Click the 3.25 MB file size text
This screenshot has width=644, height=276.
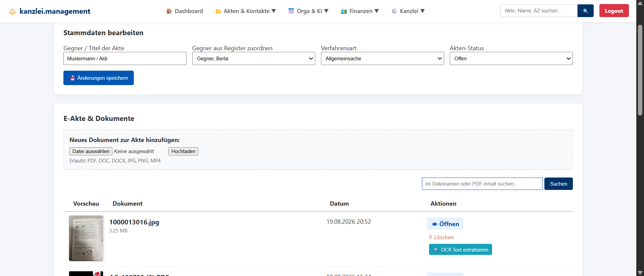[118, 231]
